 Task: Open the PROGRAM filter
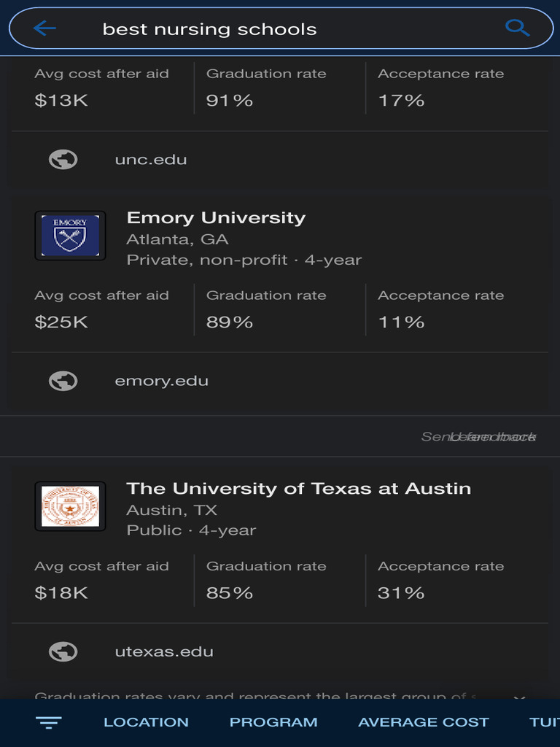(x=273, y=722)
